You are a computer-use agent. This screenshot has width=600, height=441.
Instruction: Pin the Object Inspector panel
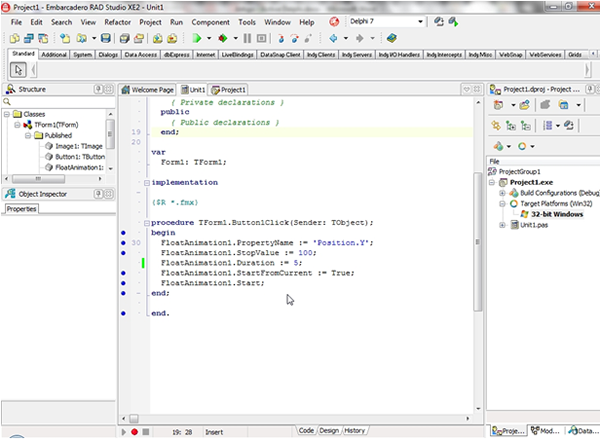point(98,194)
